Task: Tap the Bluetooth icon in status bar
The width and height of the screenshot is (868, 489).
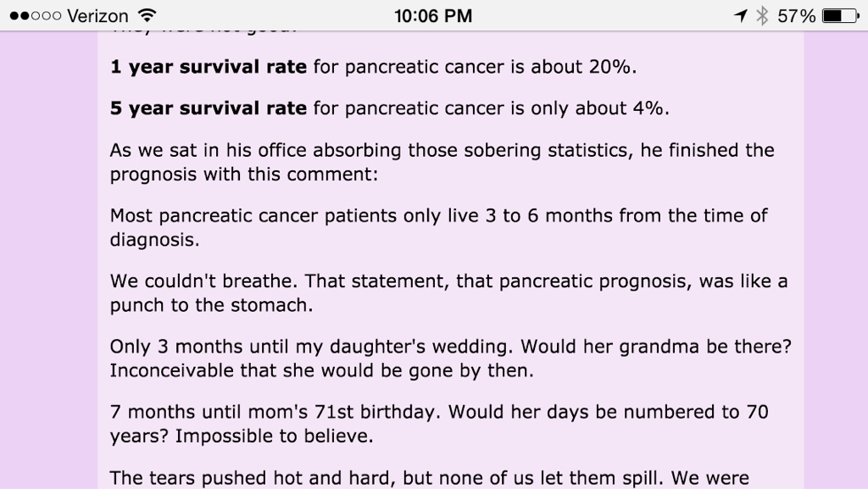Action: point(762,15)
